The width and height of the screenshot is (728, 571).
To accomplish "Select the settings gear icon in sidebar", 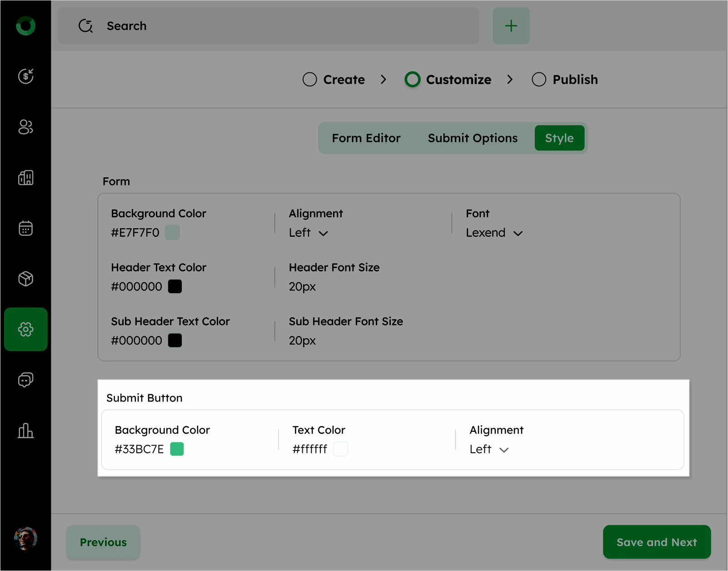I will [25, 329].
